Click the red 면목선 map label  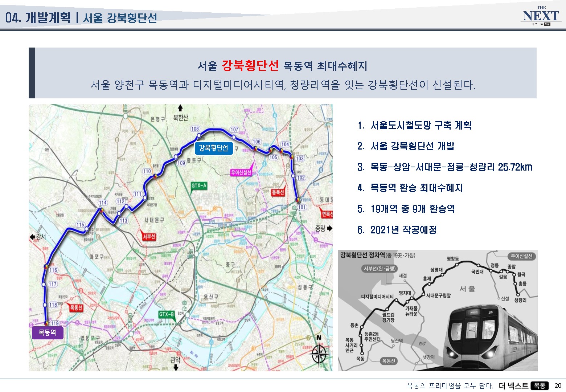327,214
